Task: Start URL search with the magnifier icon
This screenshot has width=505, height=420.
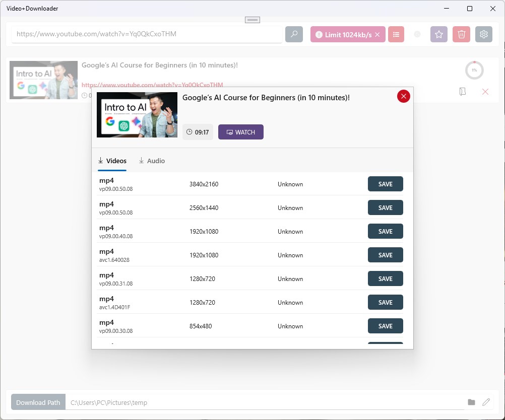Action: tap(294, 34)
